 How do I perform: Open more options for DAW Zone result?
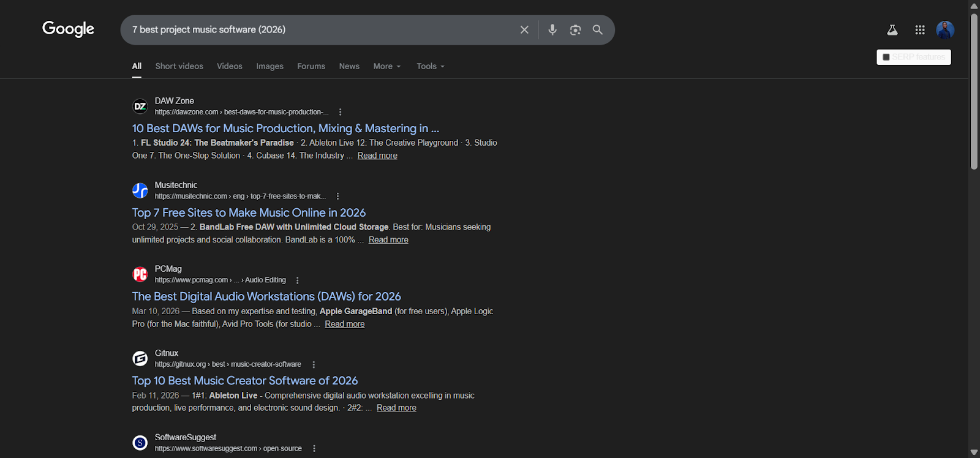coord(340,112)
